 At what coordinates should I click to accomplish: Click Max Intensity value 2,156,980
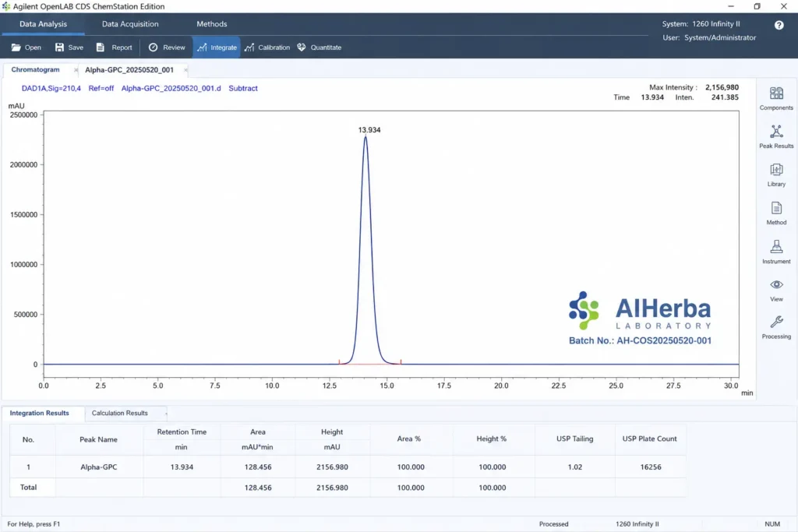pyautogui.click(x=722, y=87)
